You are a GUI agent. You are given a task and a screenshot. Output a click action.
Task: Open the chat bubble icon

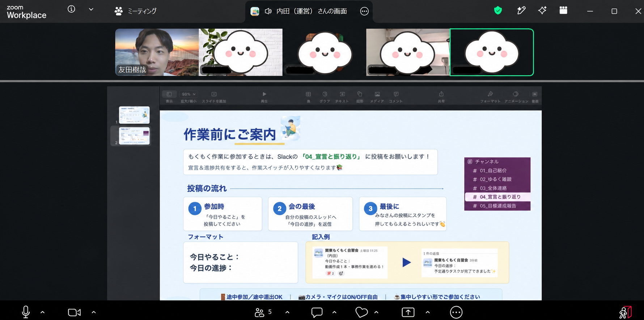click(x=317, y=312)
